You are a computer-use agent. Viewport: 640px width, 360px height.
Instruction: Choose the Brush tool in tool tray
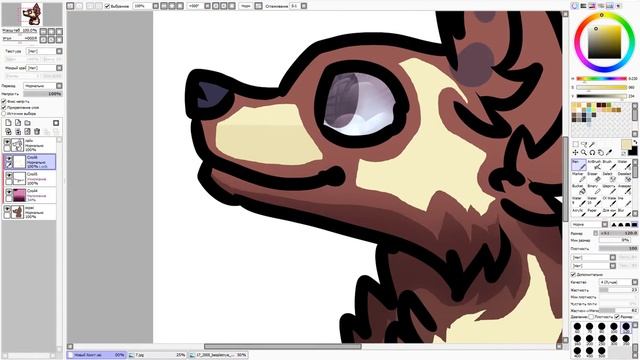609,164
